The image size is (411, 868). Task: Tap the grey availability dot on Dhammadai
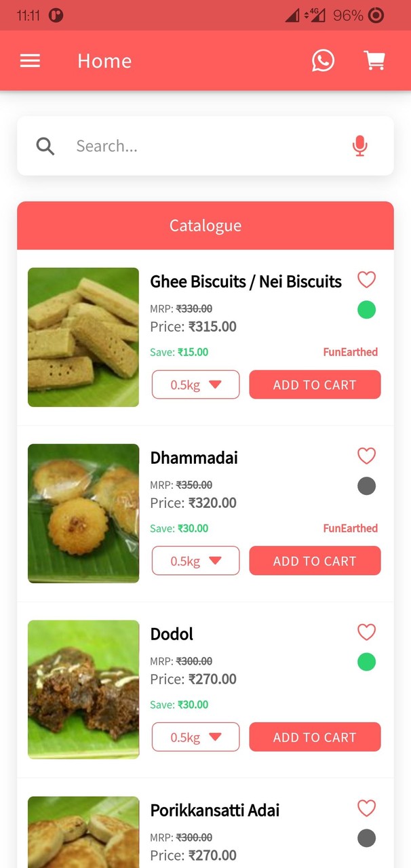point(366,486)
